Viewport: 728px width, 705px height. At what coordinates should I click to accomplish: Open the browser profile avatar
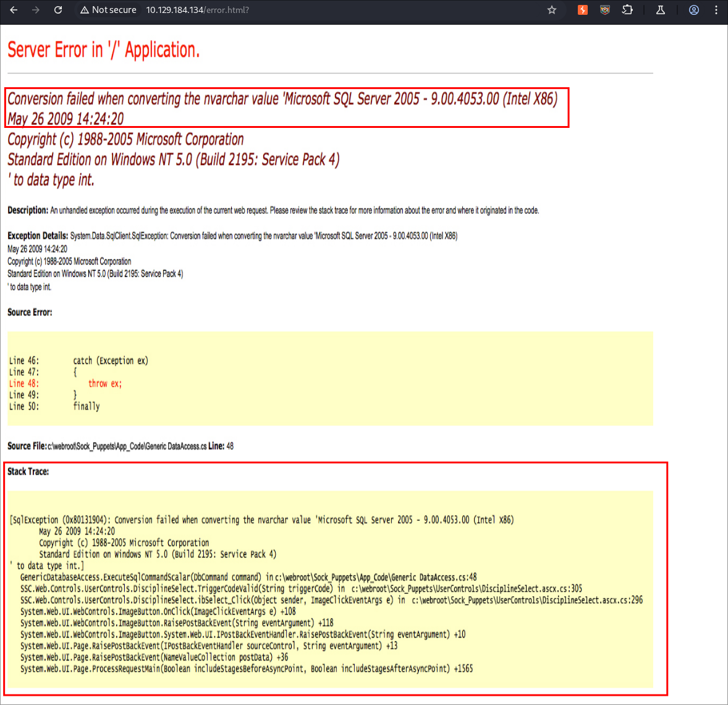click(693, 10)
